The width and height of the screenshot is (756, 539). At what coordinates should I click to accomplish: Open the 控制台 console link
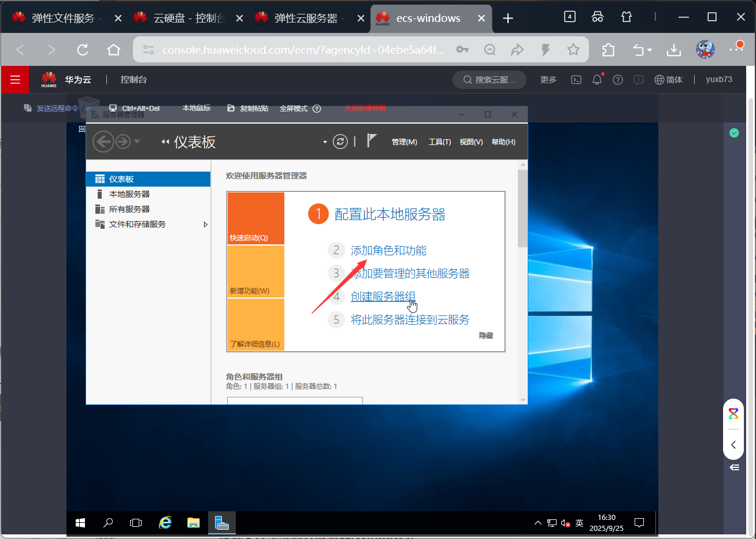point(134,80)
